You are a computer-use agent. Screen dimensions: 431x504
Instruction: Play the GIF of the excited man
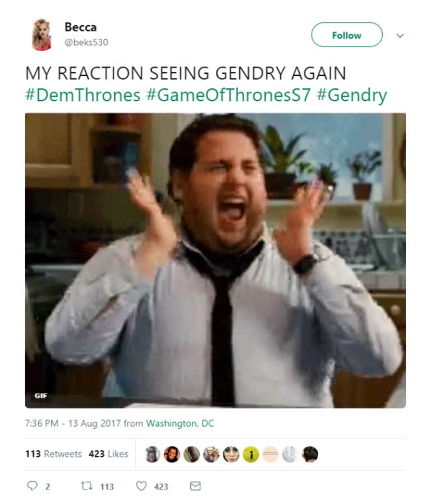(215, 260)
